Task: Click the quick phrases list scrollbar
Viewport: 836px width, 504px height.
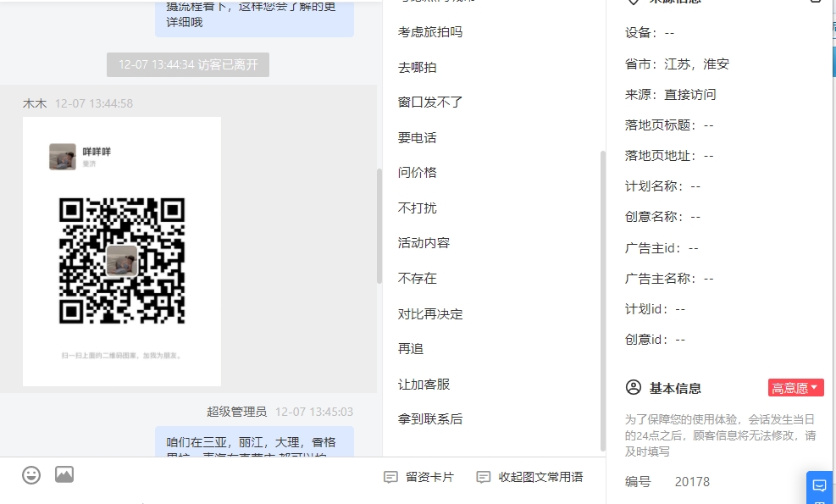Action: [603, 302]
